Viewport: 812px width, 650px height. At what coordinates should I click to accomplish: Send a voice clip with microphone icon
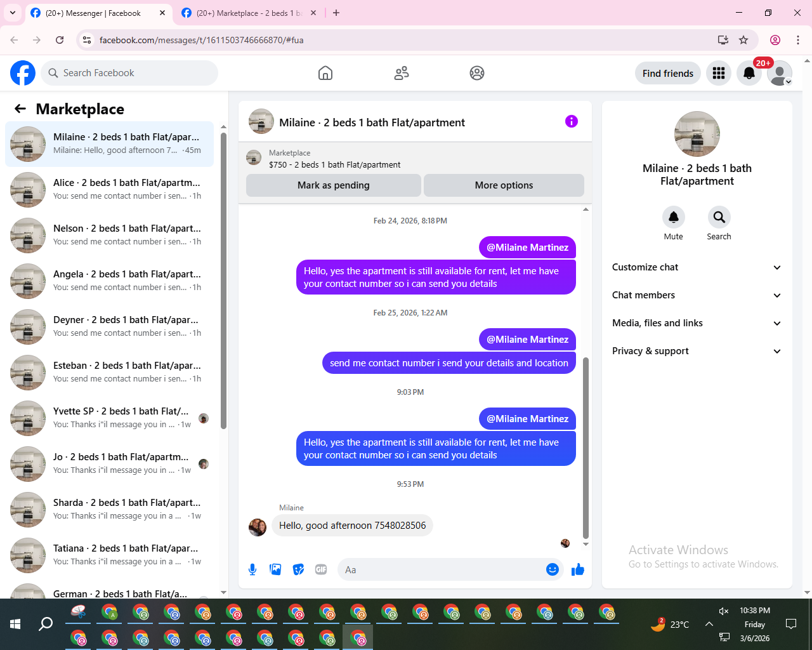point(252,569)
